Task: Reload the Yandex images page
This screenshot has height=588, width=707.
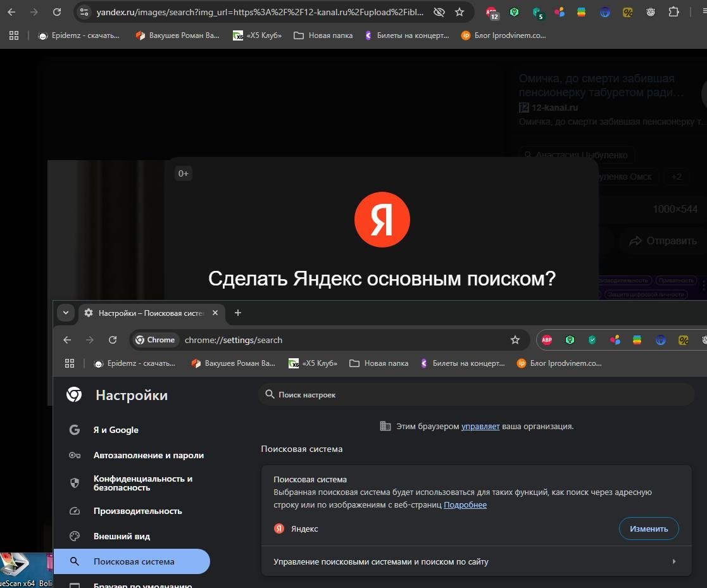Action: (57, 12)
